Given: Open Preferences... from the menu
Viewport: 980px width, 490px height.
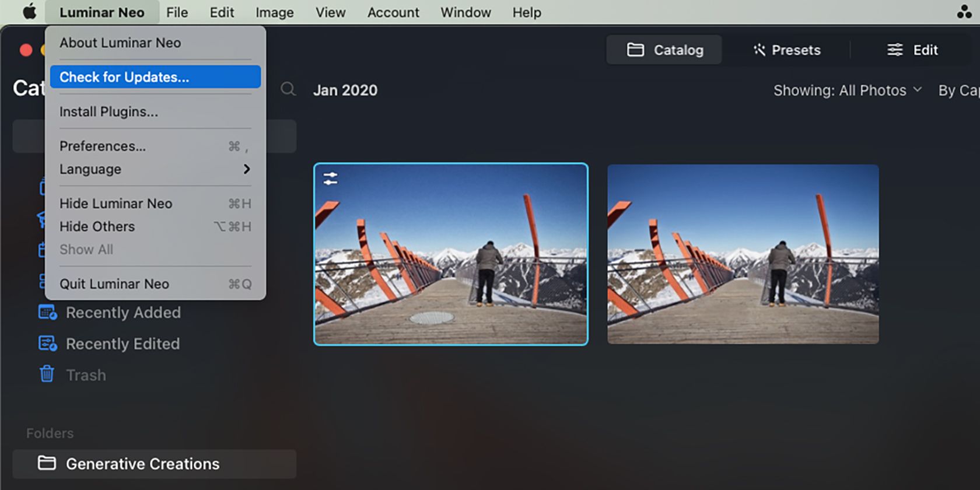Looking at the screenshot, I should pos(155,146).
